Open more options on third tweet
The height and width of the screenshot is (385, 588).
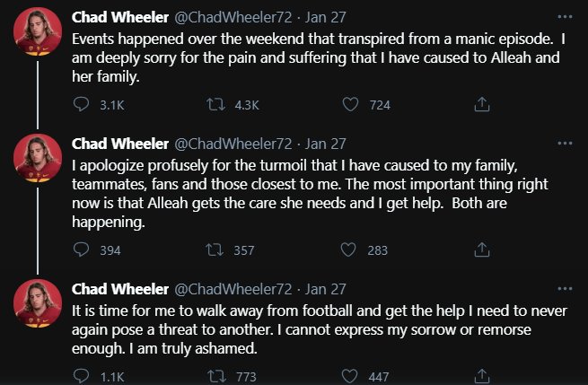563,289
